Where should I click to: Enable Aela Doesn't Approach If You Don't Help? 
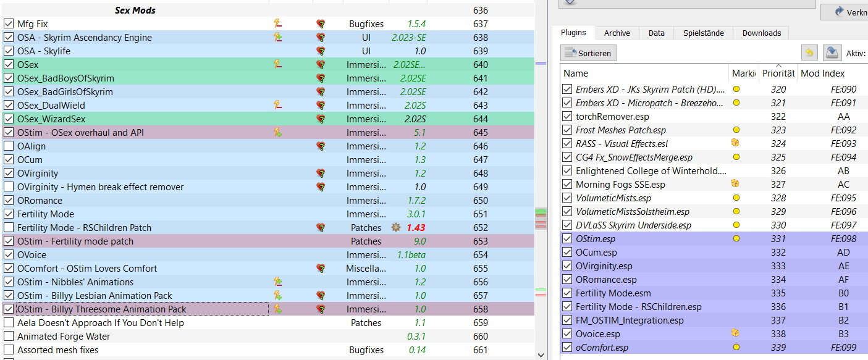[x=9, y=323]
